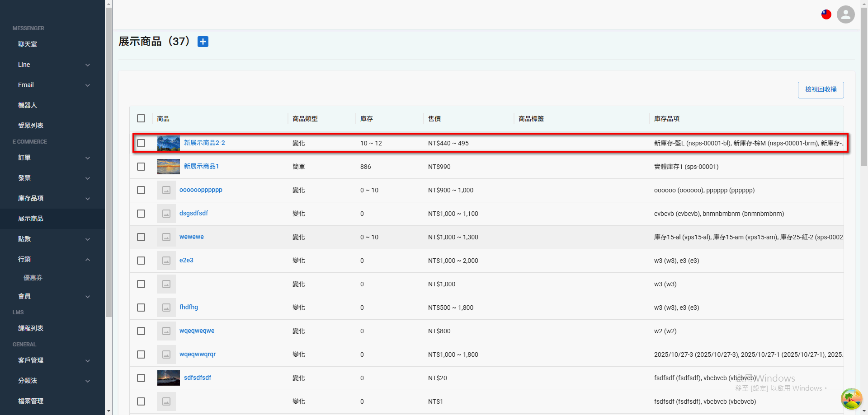This screenshot has width=868, height=415.
Task: Open the wqeqweqwe product link
Action: tap(197, 331)
